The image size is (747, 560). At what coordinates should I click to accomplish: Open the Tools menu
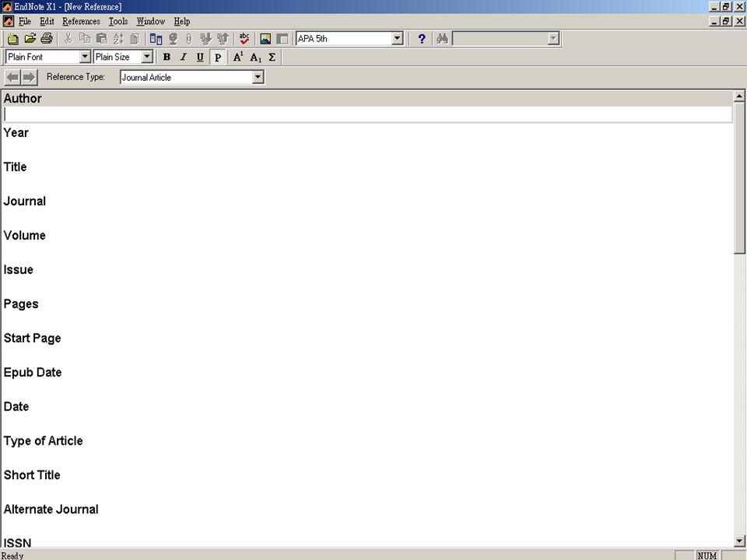118,21
